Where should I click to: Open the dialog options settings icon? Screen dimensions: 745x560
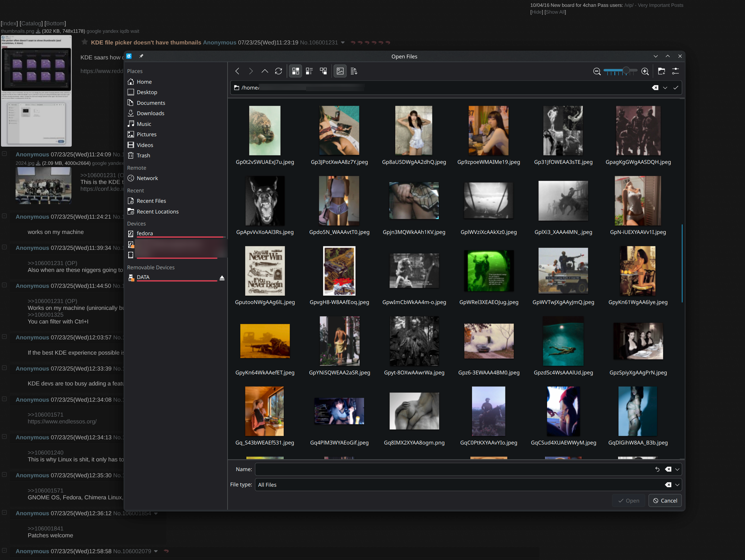click(676, 71)
